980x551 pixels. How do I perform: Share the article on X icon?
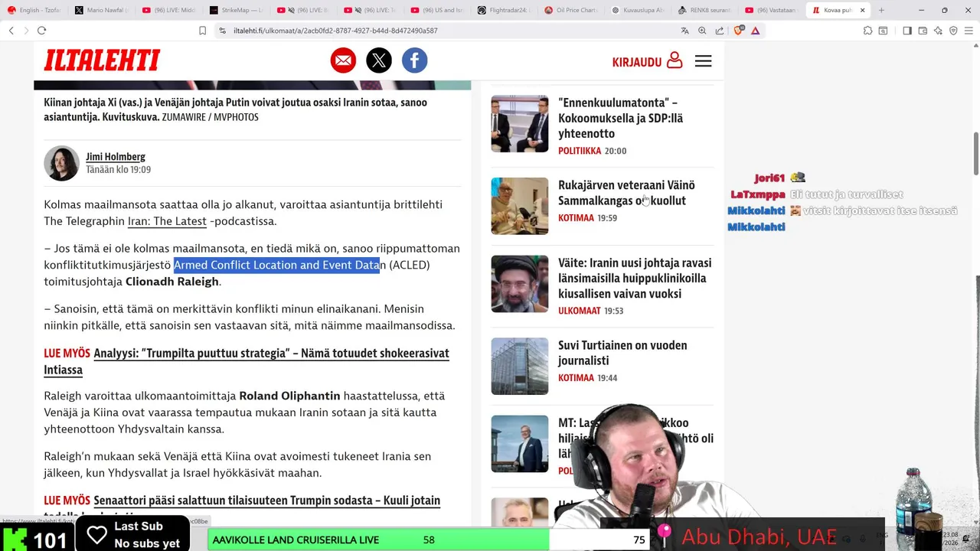pos(379,60)
